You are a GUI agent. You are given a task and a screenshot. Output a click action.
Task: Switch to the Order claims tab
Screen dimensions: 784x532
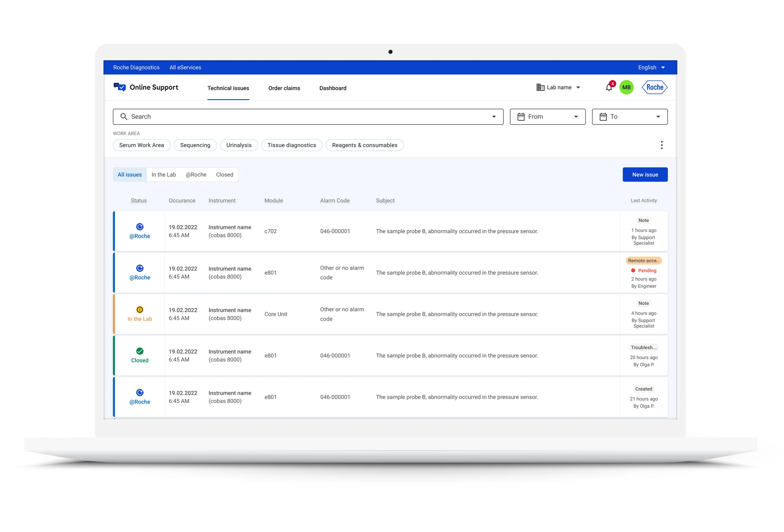(x=284, y=88)
